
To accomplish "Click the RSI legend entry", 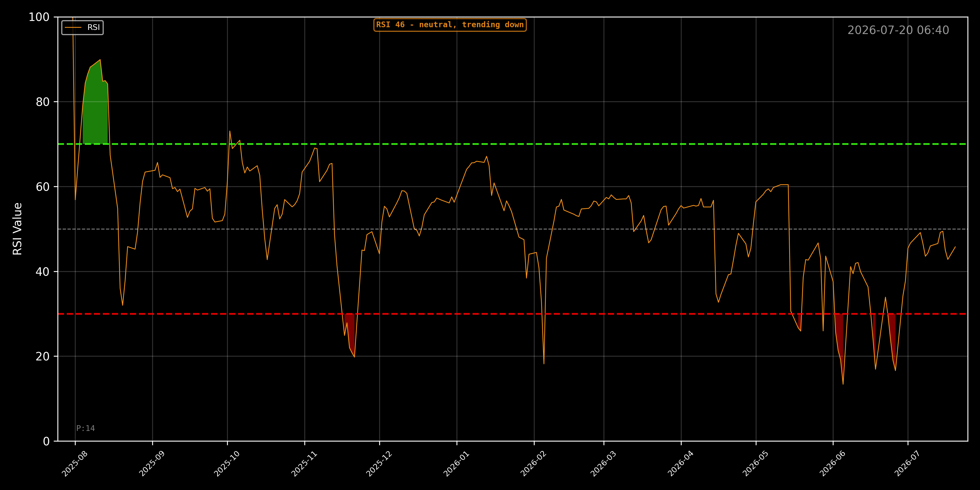I will click(82, 27).
